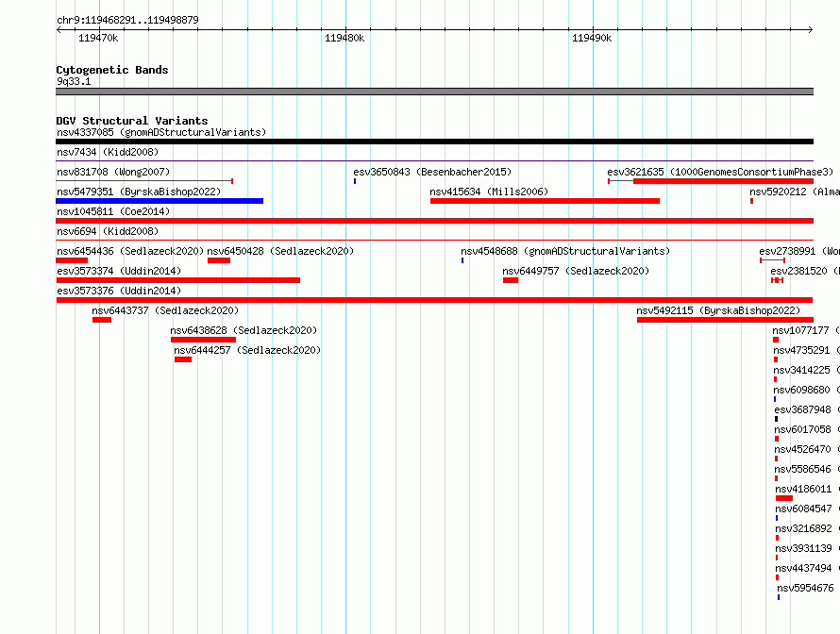The height and width of the screenshot is (634, 840).
Task: Click the red nsv6443737 variant bar
Action: (x=102, y=320)
